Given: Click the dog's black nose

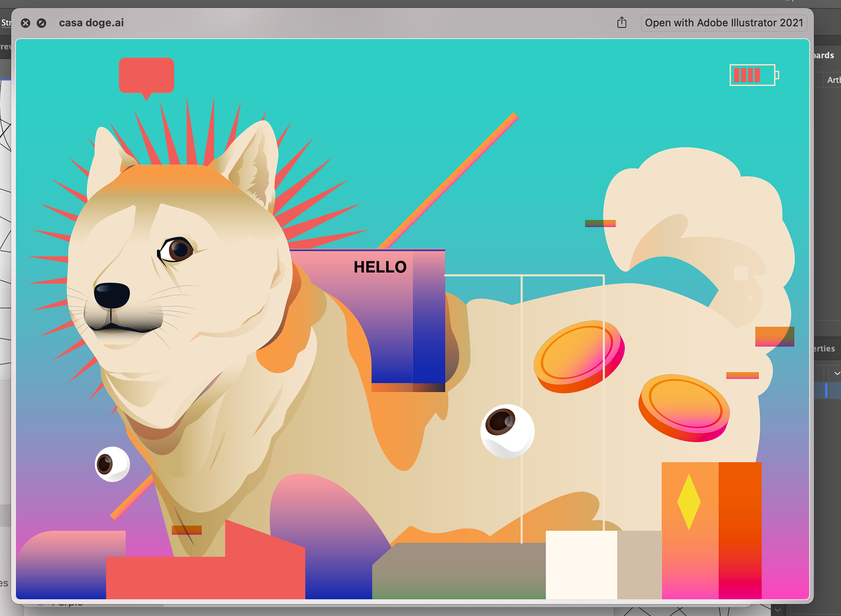Looking at the screenshot, I should pos(112,295).
